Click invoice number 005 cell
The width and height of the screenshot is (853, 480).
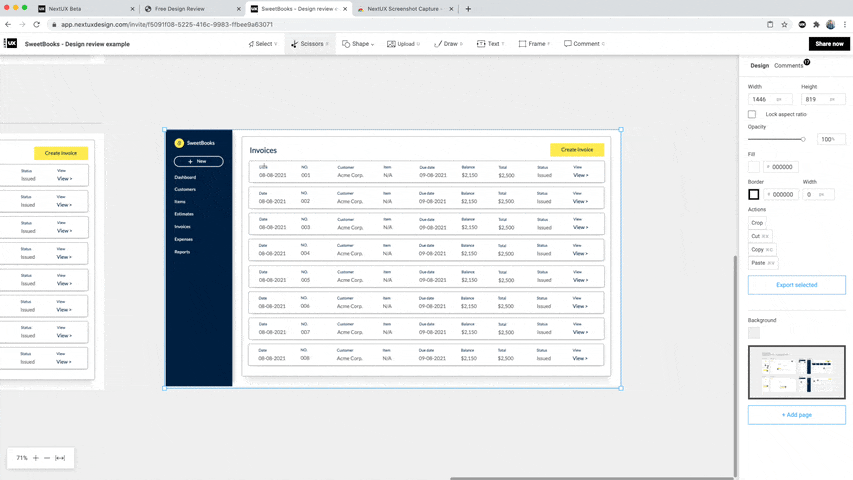coord(305,280)
